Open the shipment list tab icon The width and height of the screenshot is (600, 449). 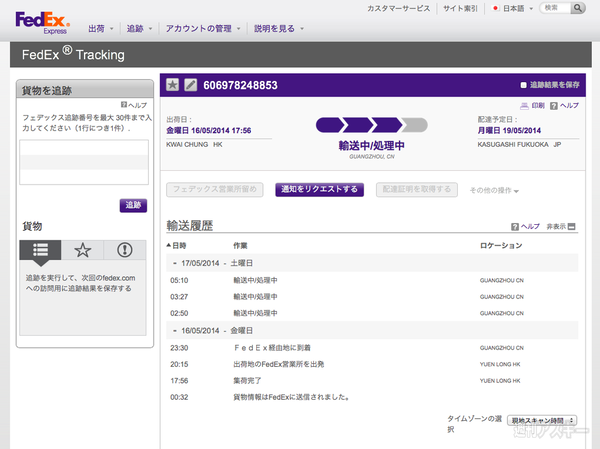pyautogui.click(x=40, y=250)
